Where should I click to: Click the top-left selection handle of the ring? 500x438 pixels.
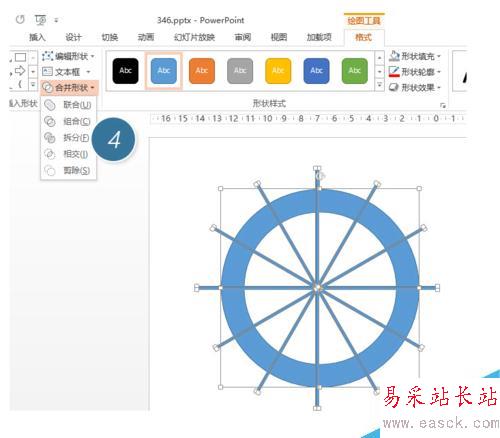coord(220,189)
